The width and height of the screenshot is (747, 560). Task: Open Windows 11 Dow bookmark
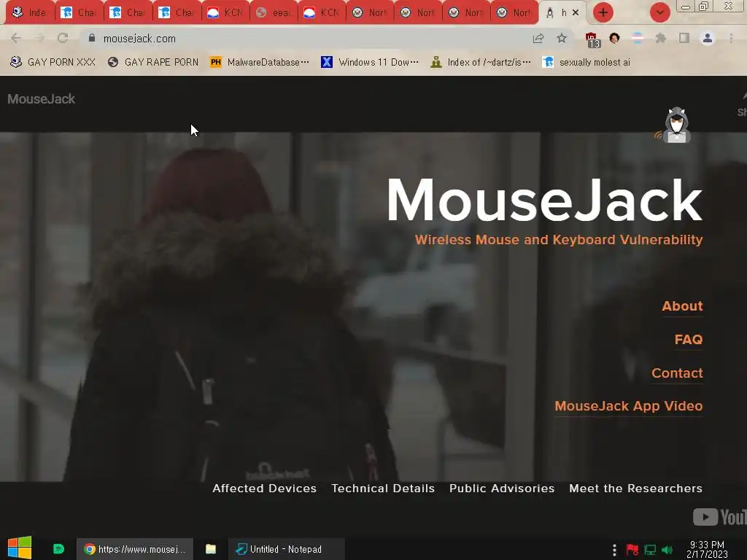370,62
